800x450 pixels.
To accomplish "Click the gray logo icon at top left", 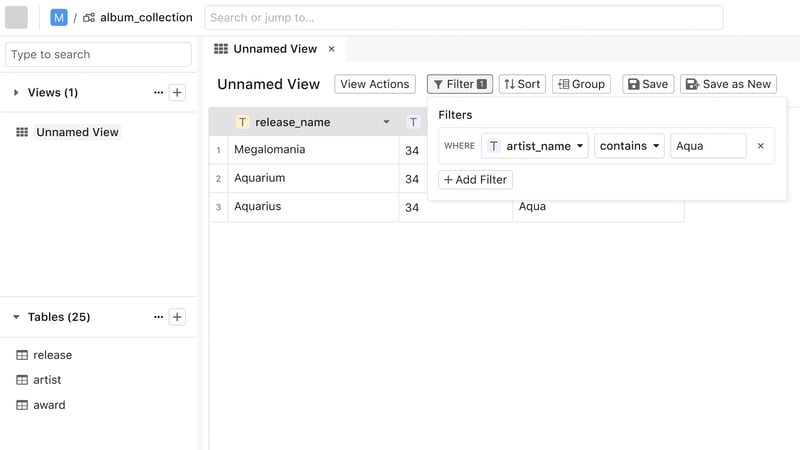I will pos(17,17).
